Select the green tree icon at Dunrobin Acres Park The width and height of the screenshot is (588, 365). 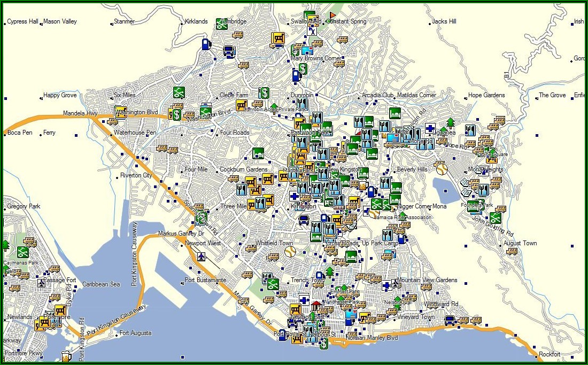coord(274,108)
